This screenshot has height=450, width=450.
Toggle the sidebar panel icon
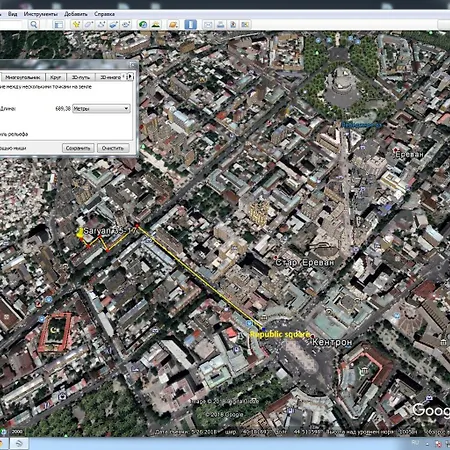[58, 24]
